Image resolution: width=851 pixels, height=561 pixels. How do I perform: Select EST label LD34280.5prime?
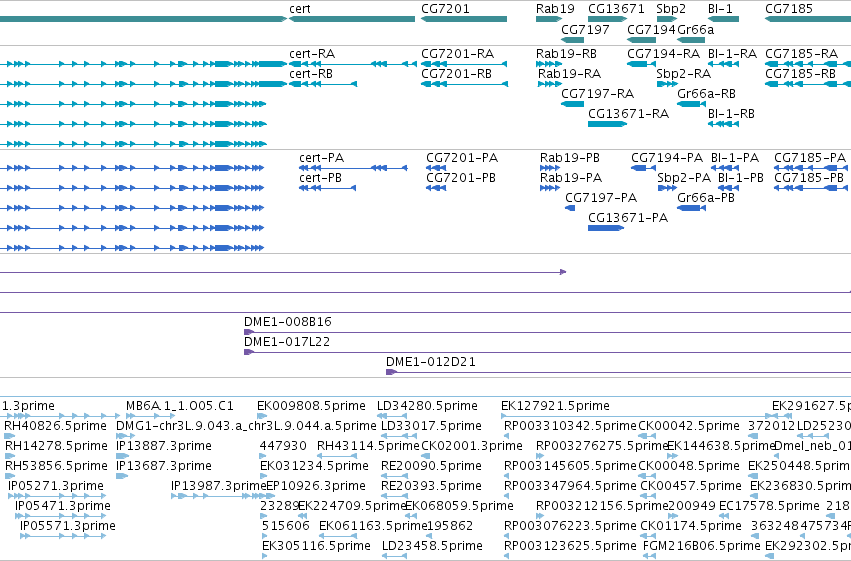tap(427, 406)
